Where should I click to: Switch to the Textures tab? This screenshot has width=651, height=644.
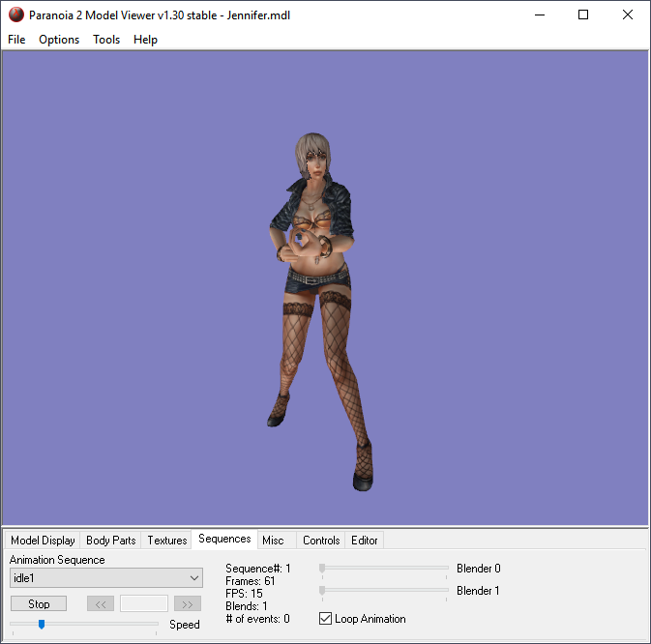point(167,541)
